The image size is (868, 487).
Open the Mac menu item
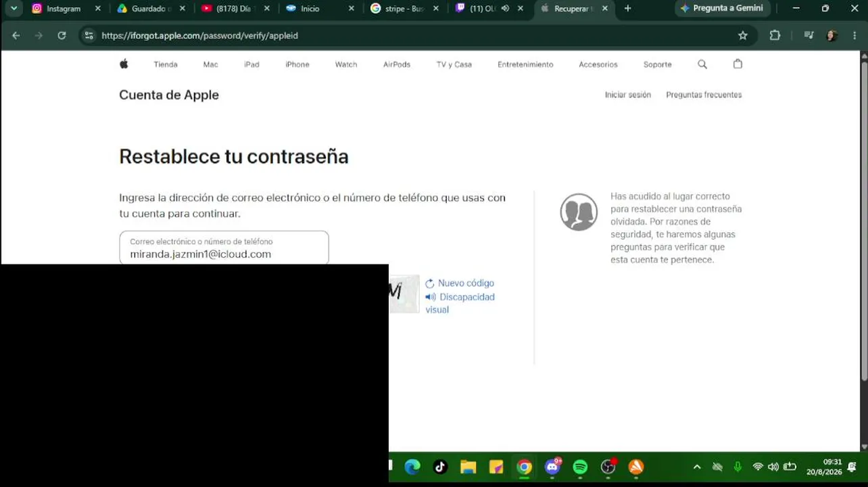(x=210, y=64)
